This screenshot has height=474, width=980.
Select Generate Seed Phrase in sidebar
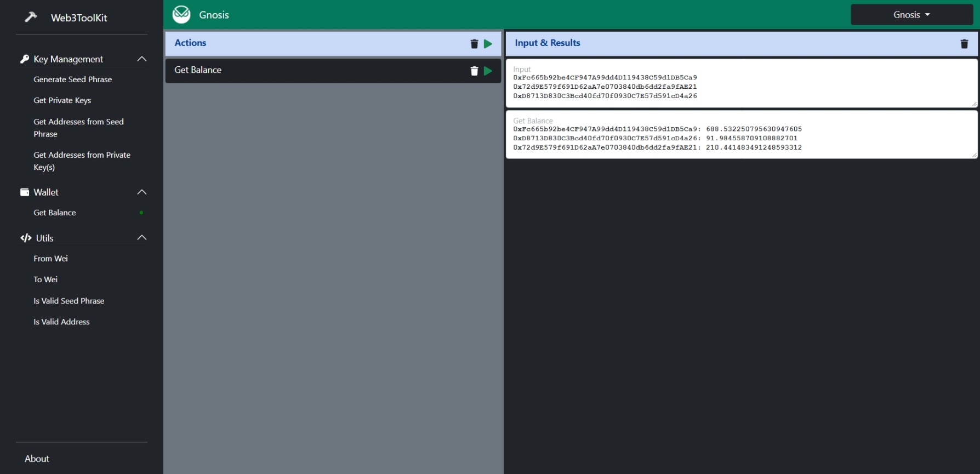point(72,79)
